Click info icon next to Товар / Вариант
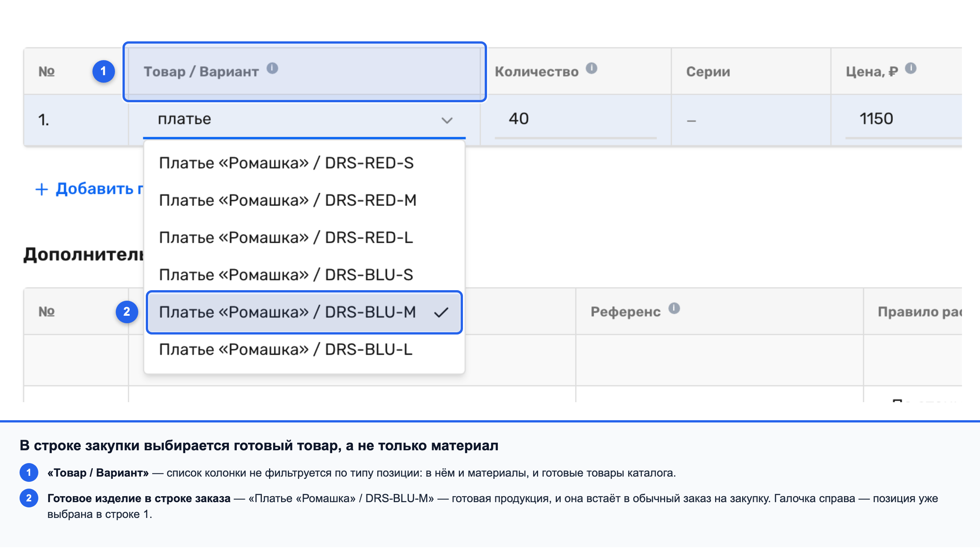The height and width of the screenshot is (548, 980). point(272,68)
